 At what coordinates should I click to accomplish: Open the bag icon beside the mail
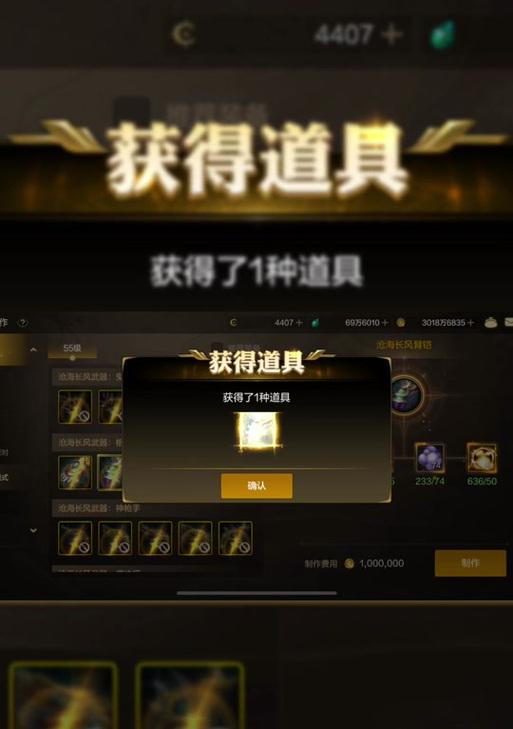click(491, 322)
